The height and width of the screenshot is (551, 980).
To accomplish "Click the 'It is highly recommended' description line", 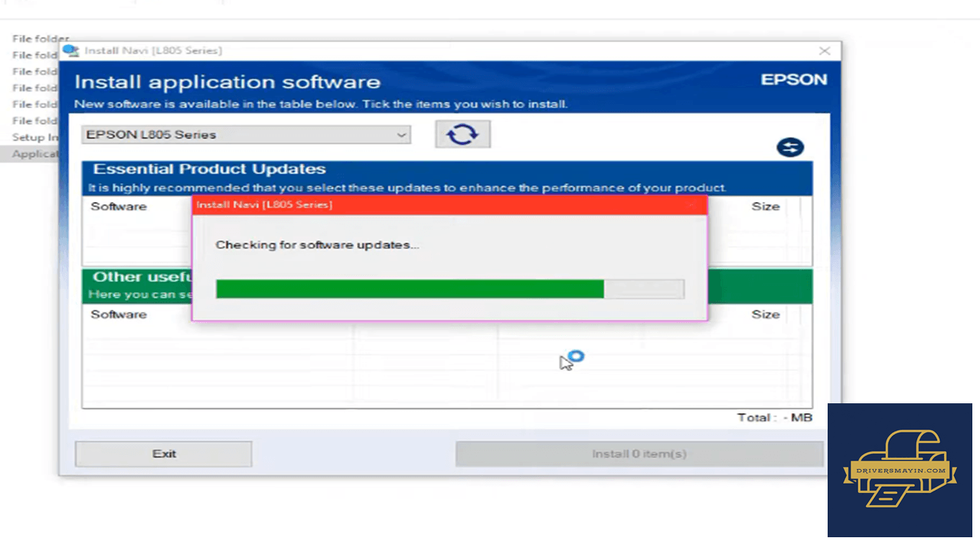I will click(x=407, y=187).
